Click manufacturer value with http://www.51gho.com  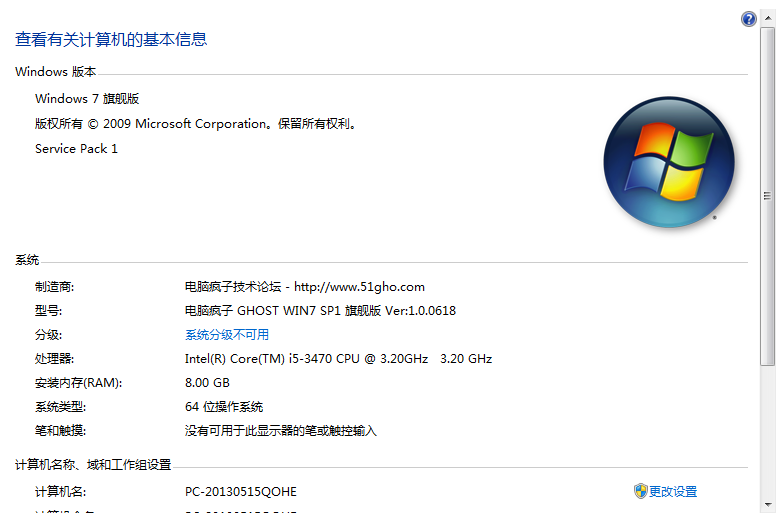pyautogui.click(x=304, y=287)
